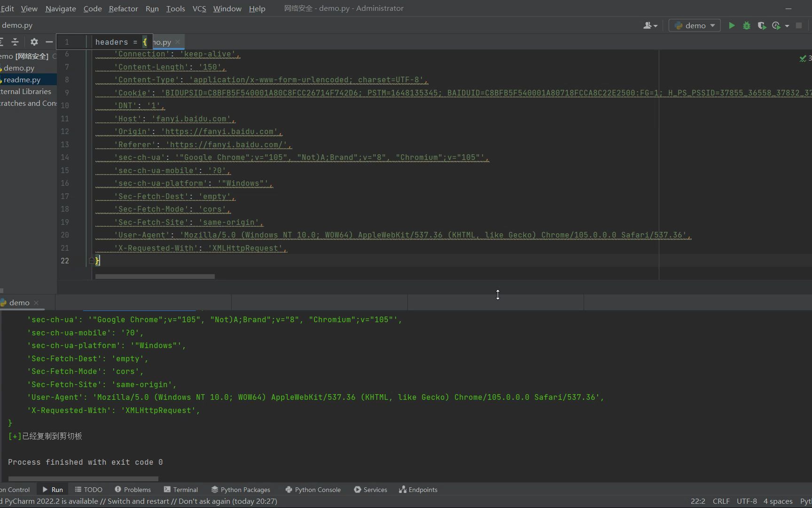
Task: Click the X-Requested-With line in console output
Action: click(x=113, y=411)
